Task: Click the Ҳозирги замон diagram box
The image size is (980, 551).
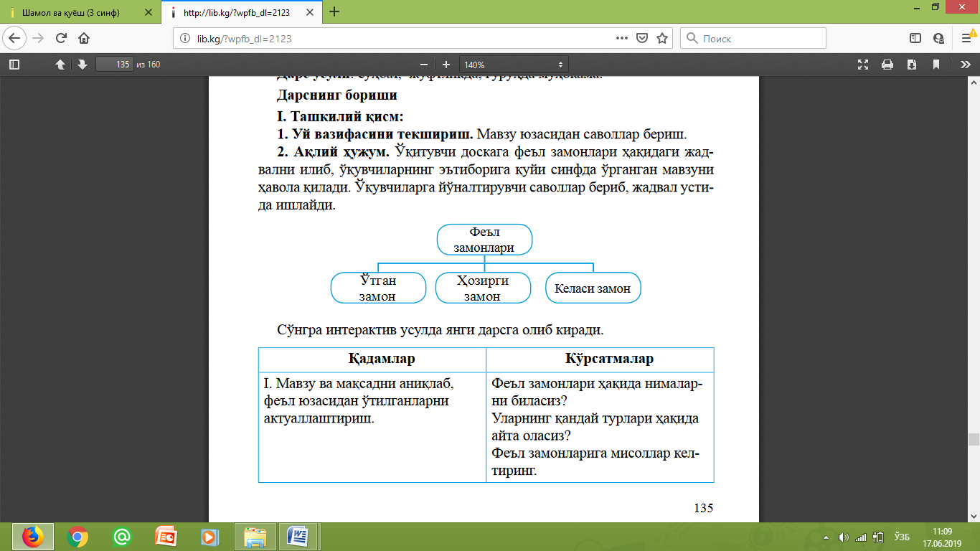Action: click(483, 288)
